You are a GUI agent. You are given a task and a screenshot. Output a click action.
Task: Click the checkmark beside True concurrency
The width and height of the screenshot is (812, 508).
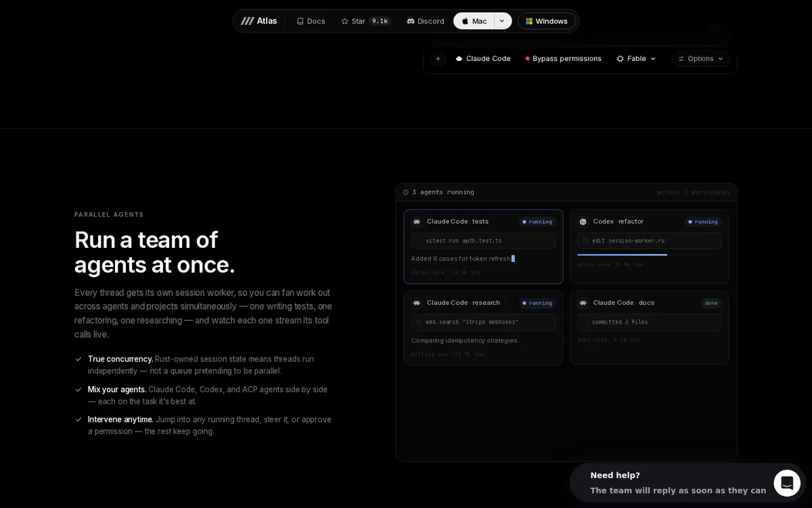[78, 359]
